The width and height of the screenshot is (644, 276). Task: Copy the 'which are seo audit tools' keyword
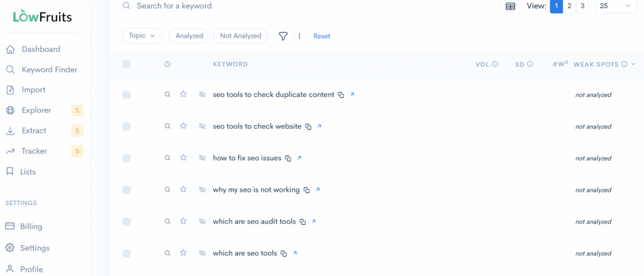303,222
